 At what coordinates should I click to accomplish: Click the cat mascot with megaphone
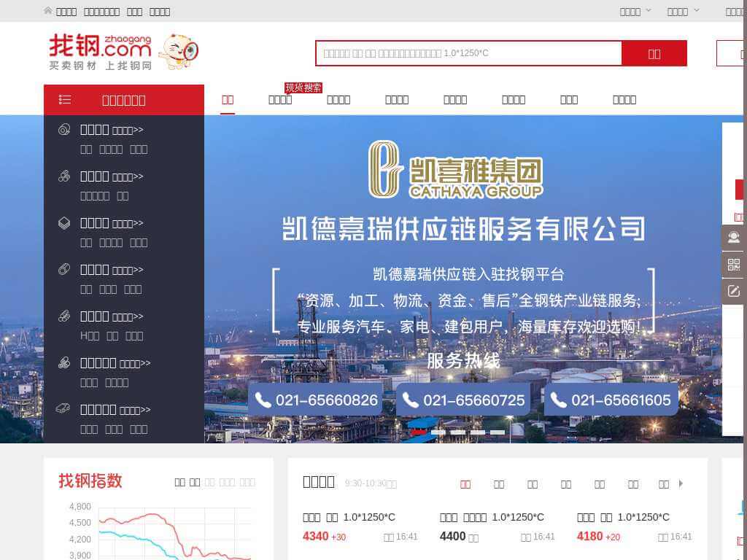(x=178, y=52)
